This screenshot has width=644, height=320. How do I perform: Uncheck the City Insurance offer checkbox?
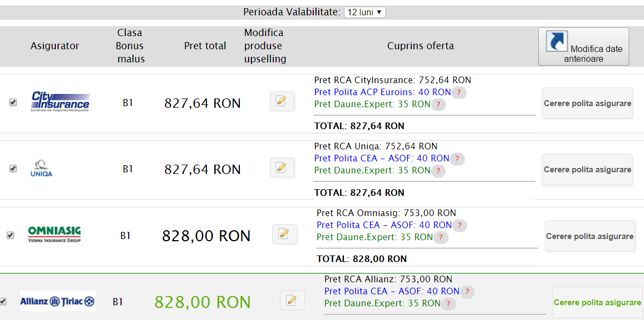tap(13, 102)
